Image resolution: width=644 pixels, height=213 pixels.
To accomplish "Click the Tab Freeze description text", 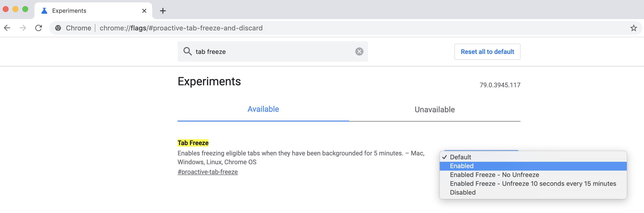I will click(301, 157).
